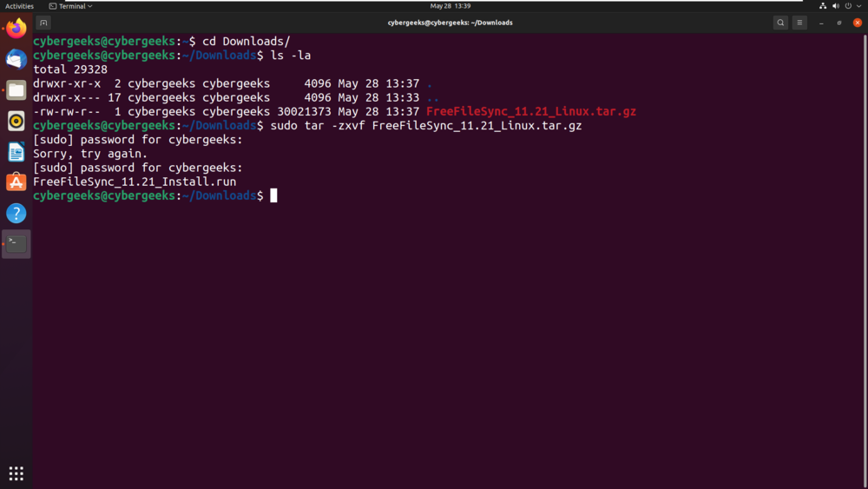The width and height of the screenshot is (868, 489).
Task: Click the '-rw-rw-r--' permissions text
Action: [67, 111]
